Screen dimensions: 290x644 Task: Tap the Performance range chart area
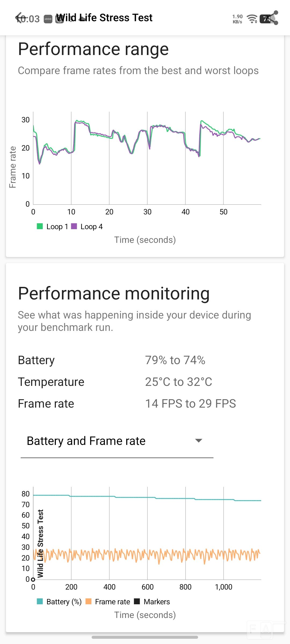click(x=147, y=158)
